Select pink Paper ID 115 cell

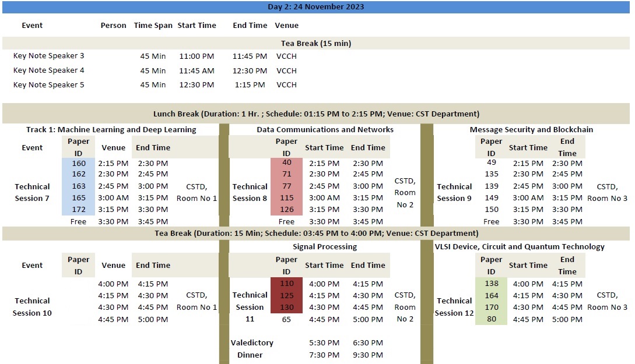(286, 198)
